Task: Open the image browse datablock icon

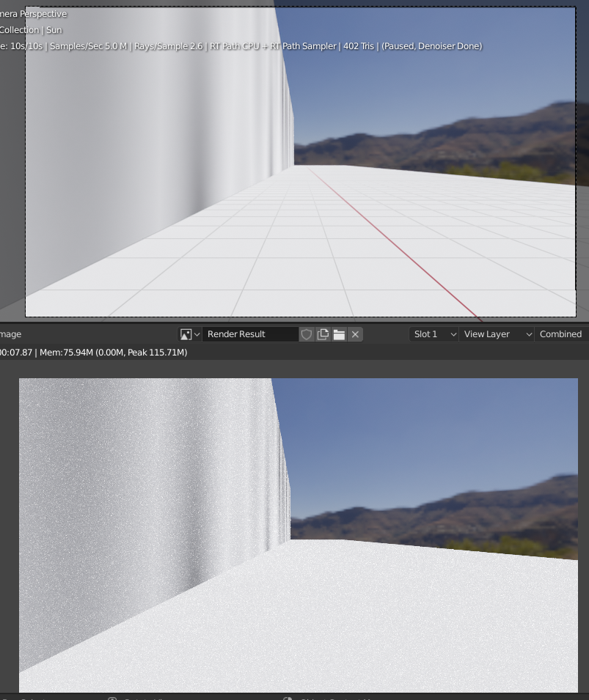Action: (x=190, y=334)
